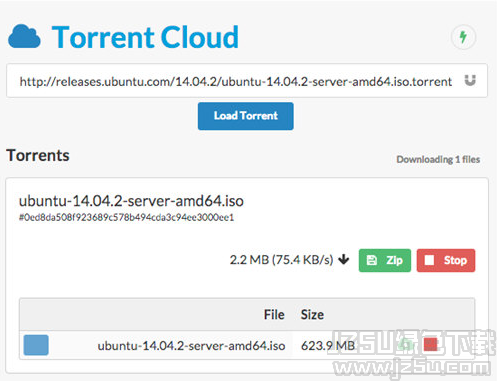Viewport: 497px width, 381px height.
Task: Click the blue square for ubuntu-14.04.2-server-amd64.iso file row
Action: [36, 345]
